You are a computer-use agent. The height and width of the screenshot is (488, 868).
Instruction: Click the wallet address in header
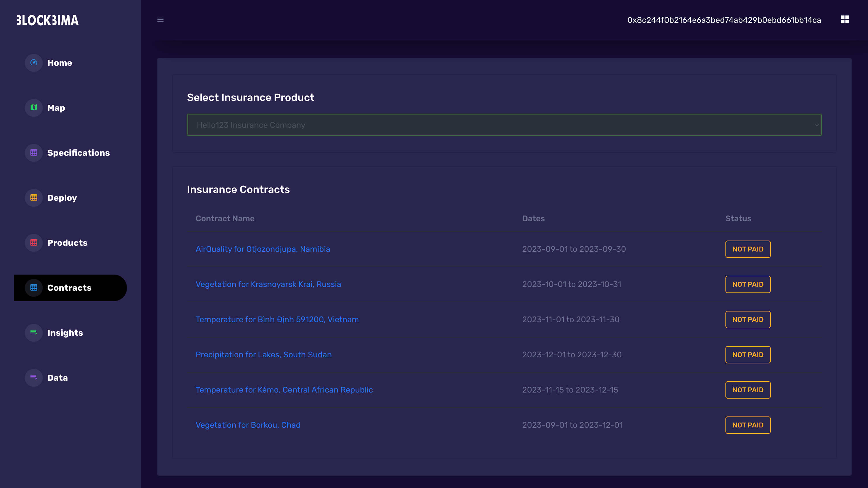[x=724, y=20]
